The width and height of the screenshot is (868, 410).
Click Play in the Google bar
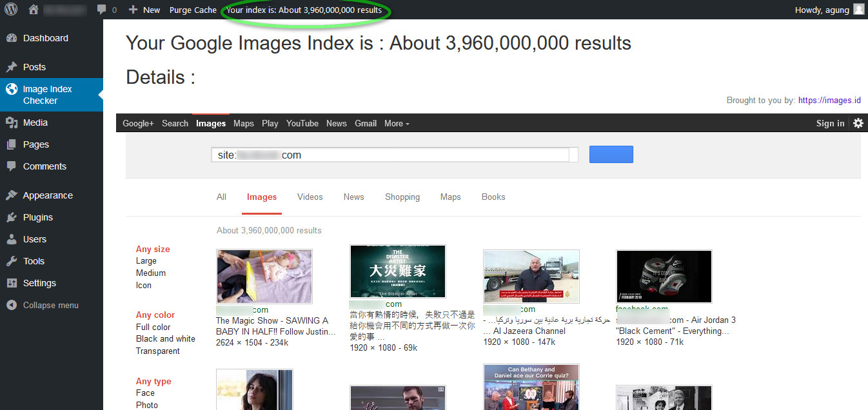270,123
